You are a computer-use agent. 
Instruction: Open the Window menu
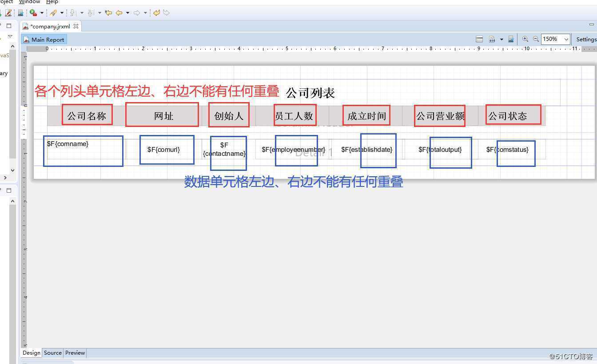(x=29, y=2)
